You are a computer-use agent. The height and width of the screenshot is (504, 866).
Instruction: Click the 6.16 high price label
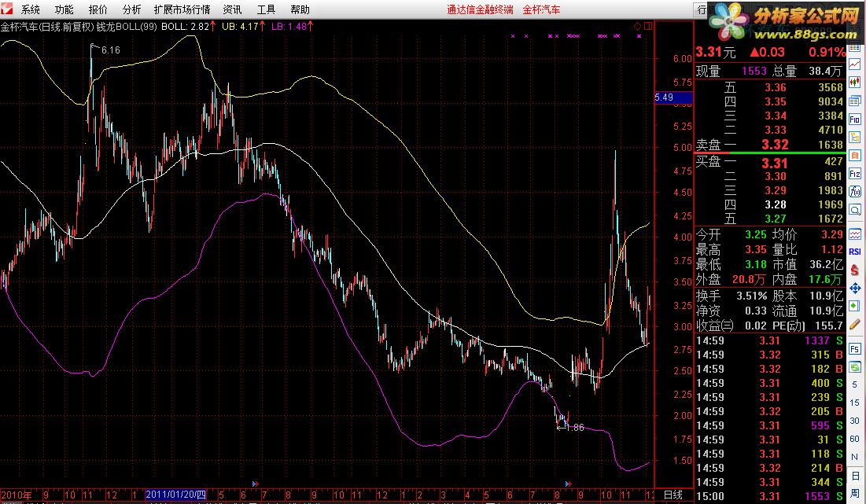(110, 50)
